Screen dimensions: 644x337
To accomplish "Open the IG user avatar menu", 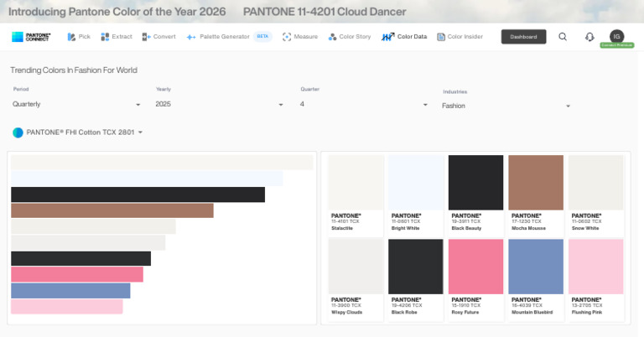I will pyautogui.click(x=616, y=37).
